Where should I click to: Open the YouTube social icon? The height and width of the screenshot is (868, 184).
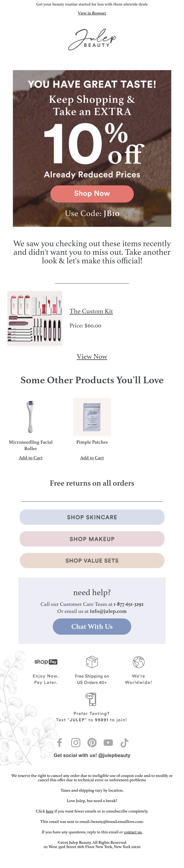pos(108,742)
